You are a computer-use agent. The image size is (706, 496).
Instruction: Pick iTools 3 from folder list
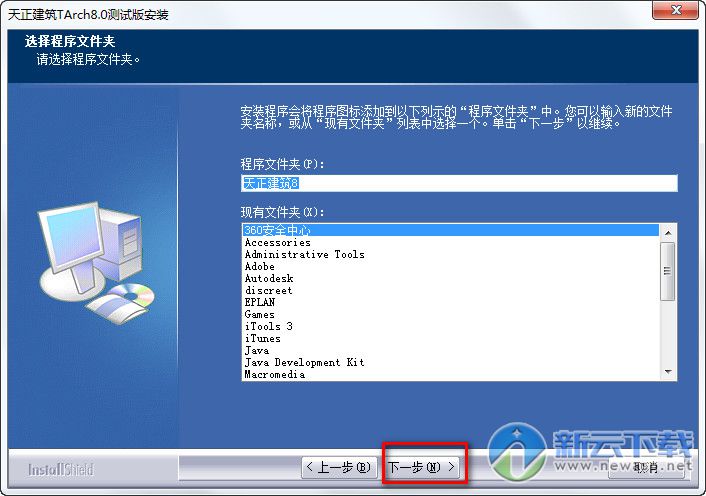(450, 326)
